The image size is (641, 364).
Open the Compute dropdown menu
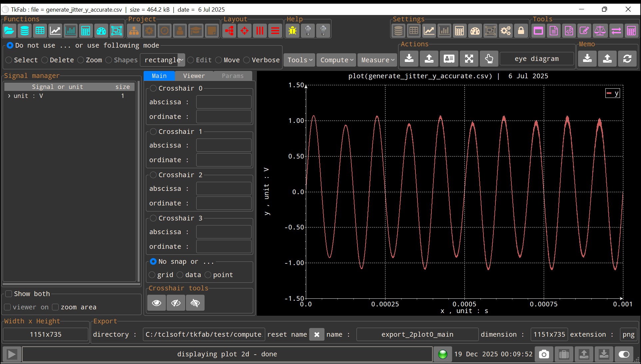(x=336, y=60)
